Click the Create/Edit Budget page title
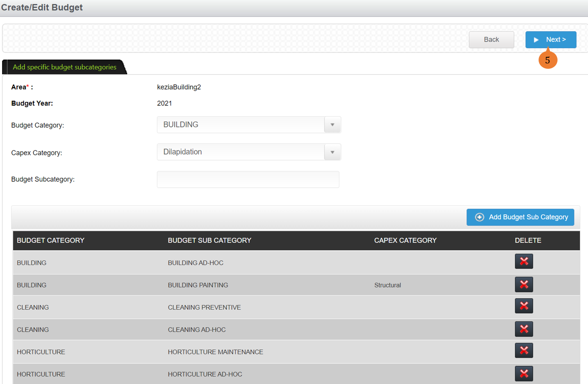 click(42, 7)
